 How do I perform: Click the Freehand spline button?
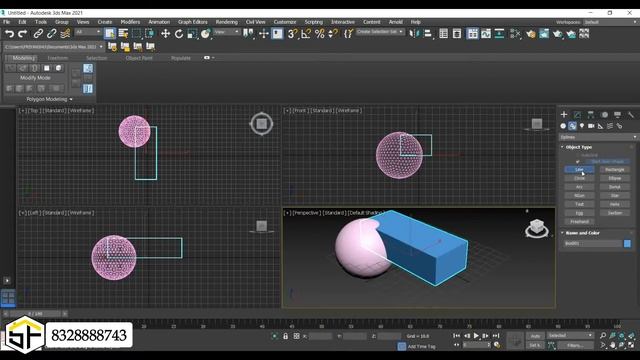579,222
